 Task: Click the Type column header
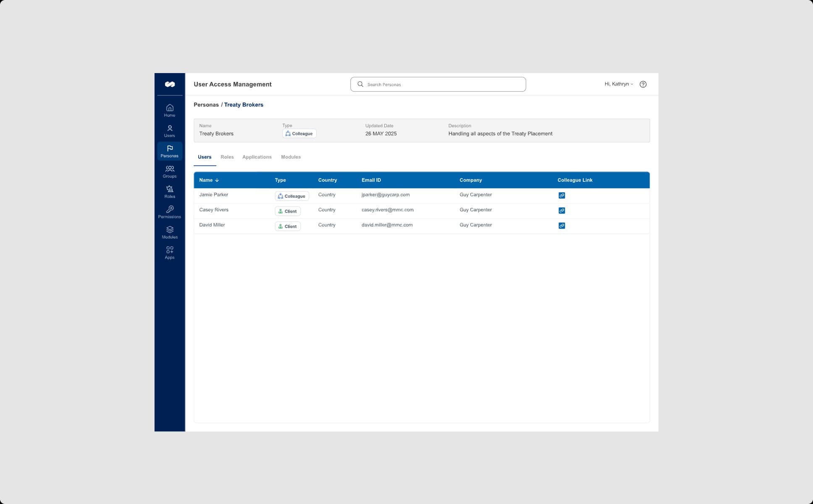[x=280, y=180]
